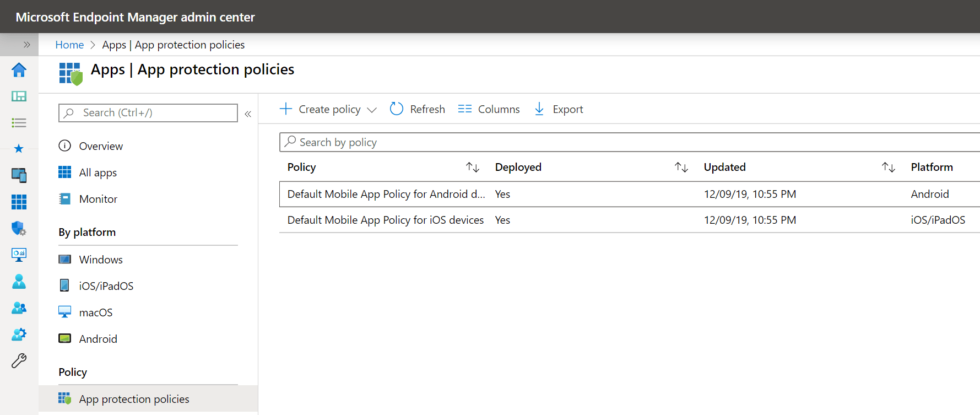This screenshot has height=415, width=980.
Task: Click the Home breadcrumb link
Action: 69,45
